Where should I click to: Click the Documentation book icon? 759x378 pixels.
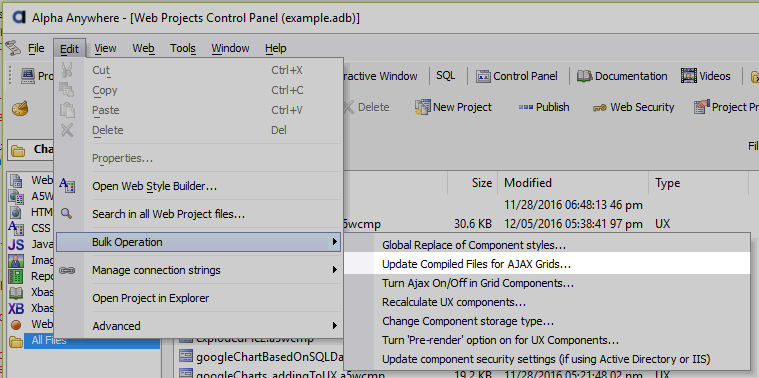[584, 76]
